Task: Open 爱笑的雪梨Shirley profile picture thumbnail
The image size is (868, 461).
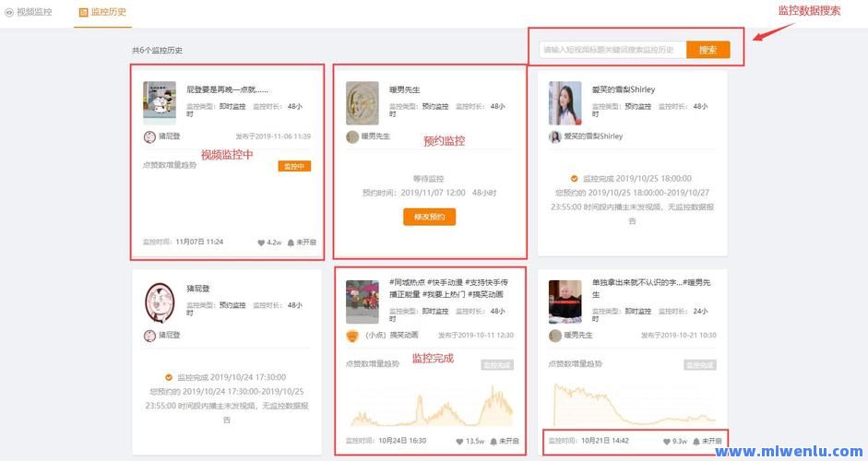Action: pos(565,102)
